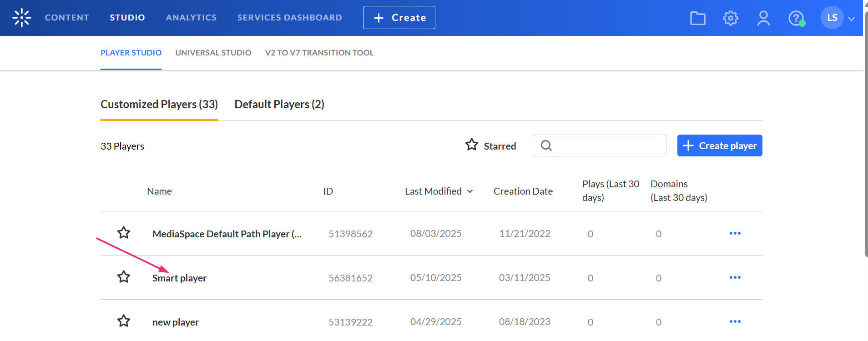Image resolution: width=868 pixels, height=341 pixels.
Task: Click the Name column header
Action: (159, 191)
